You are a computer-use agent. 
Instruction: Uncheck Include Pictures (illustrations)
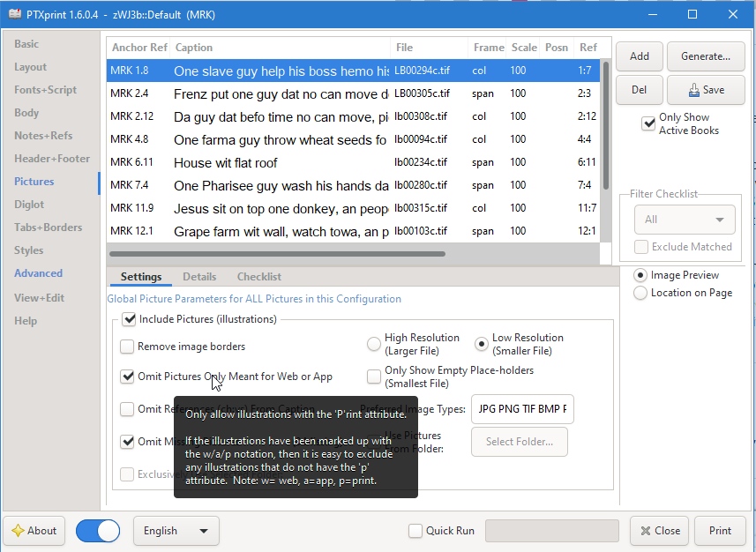[130, 319]
